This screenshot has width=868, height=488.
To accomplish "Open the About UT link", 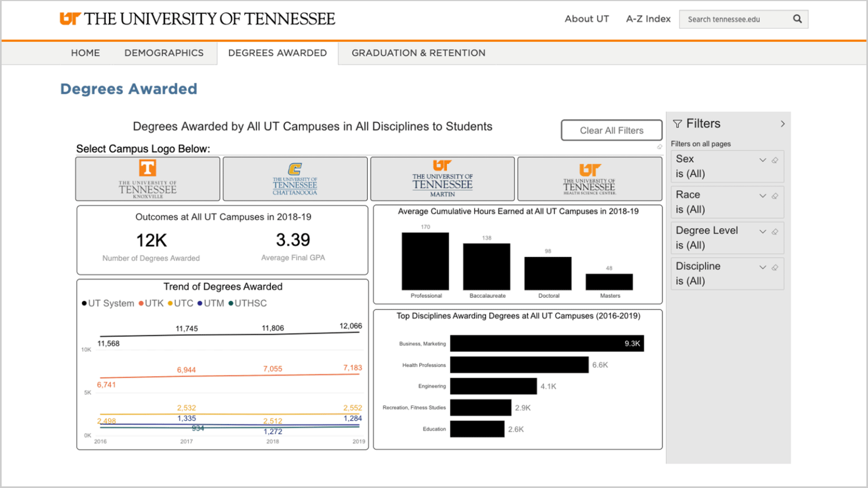I will [x=587, y=19].
